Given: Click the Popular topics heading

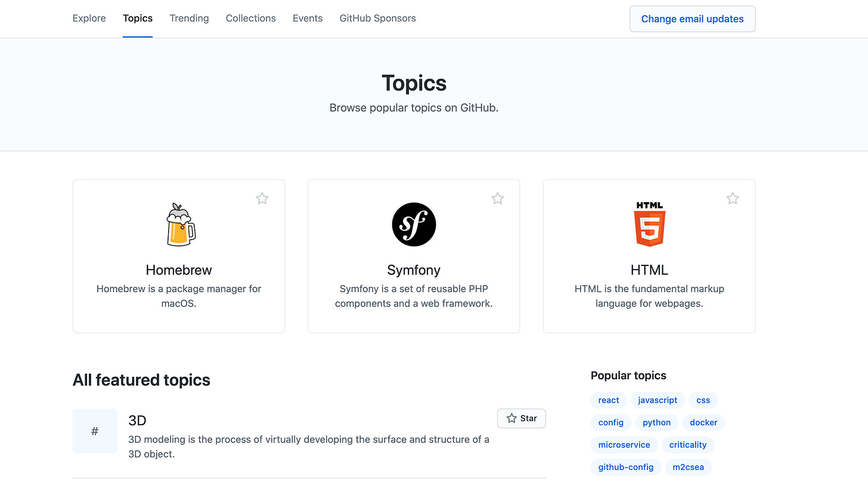Looking at the screenshot, I should pos(628,375).
